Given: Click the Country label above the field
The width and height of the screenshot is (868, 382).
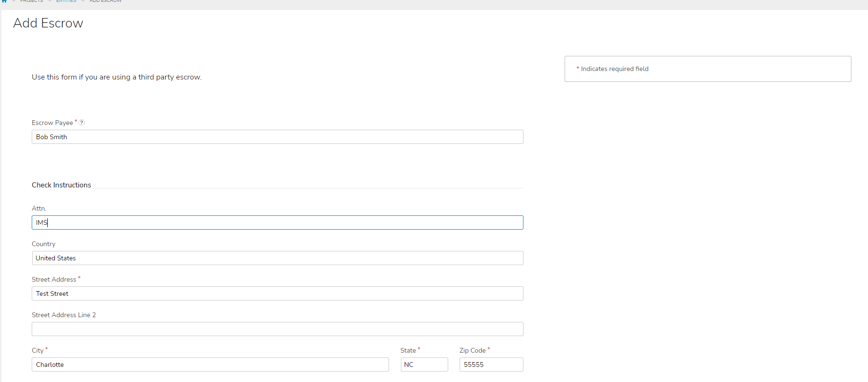Looking at the screenshot, I should pos(43,244).
